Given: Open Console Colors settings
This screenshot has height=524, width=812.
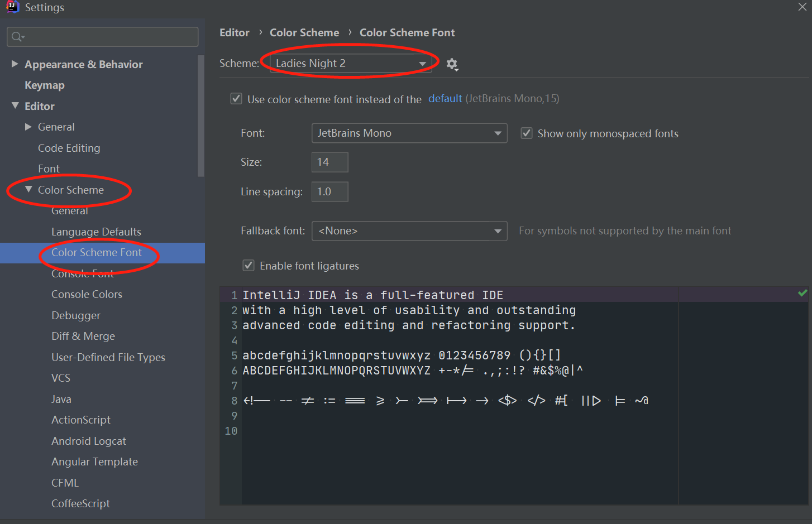Looking at the screenshot, I should 87,294.
